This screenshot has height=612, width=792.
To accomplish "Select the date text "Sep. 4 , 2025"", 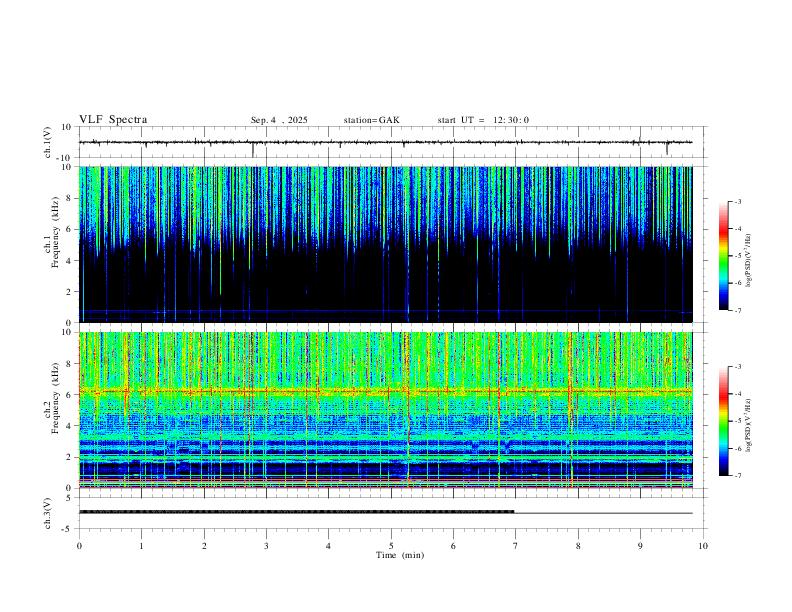I will (279, 120).
